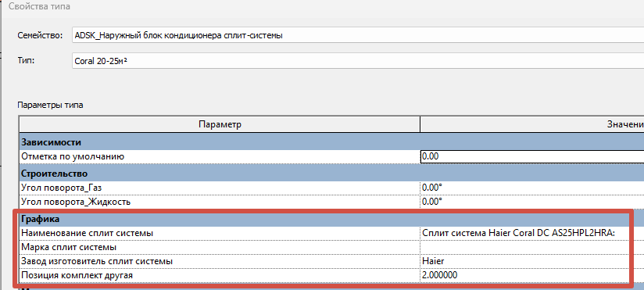Click the Свойства типа dialog title
Viewport: 644px width, 290px height.
(39, 6)
